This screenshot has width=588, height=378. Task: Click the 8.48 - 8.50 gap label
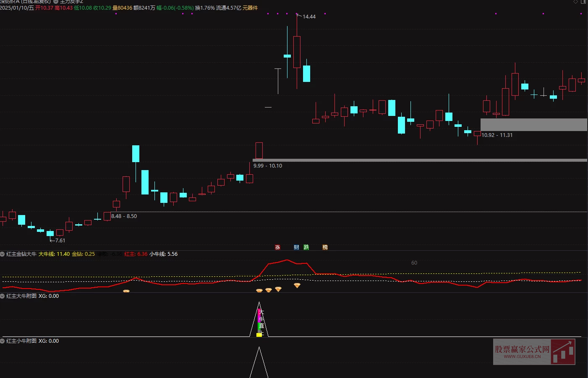tap(124, 216)
